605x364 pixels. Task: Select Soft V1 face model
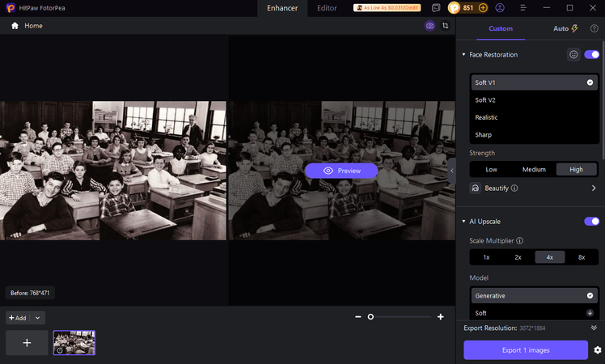point(534,83)
